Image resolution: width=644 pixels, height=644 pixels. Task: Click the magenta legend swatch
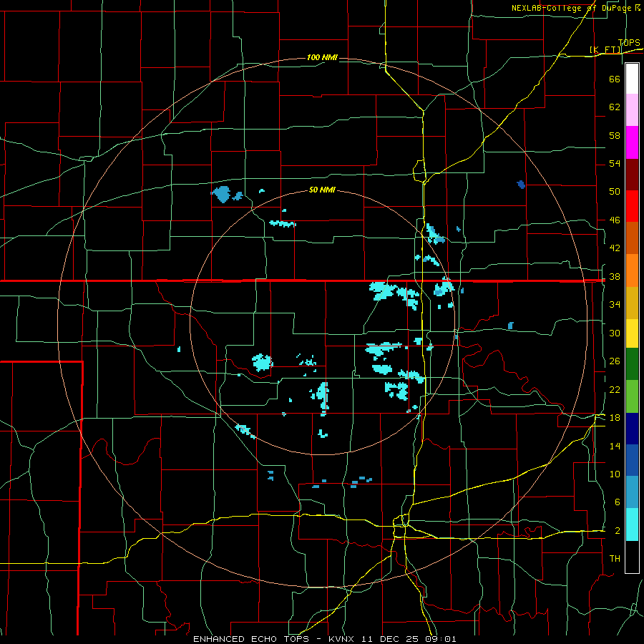pyautogui.click(x=632, y=142)
